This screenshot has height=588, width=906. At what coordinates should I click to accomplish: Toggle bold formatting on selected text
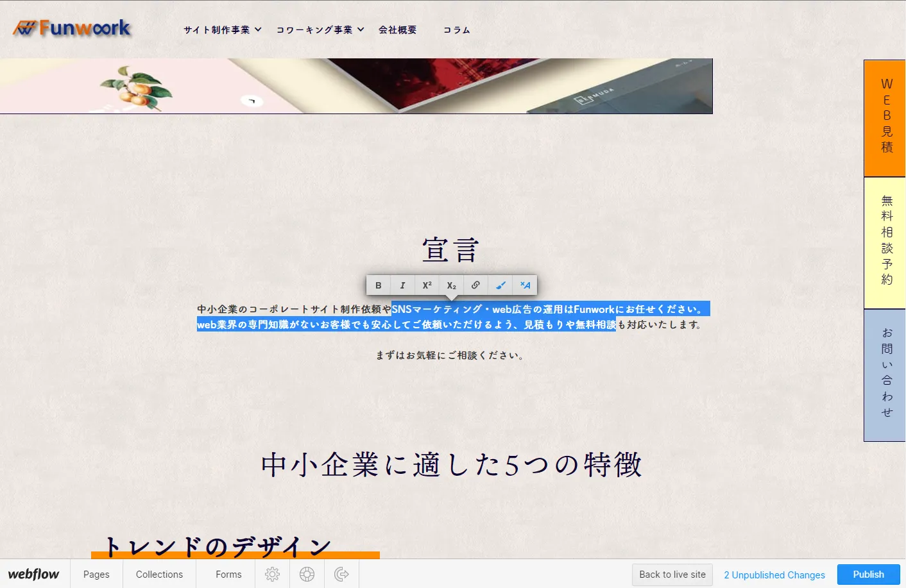pyautogui.click(x=378, y=285)
